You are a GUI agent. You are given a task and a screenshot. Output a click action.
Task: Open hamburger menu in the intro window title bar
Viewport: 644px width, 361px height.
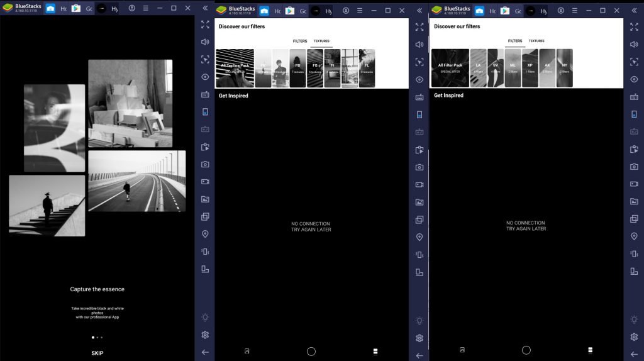point(146,8)
